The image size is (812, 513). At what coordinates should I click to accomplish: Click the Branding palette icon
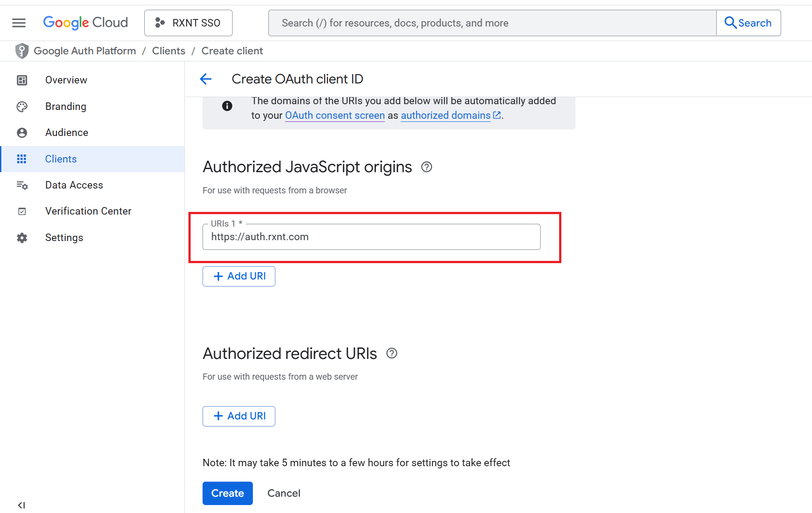[x=22, y=106]
